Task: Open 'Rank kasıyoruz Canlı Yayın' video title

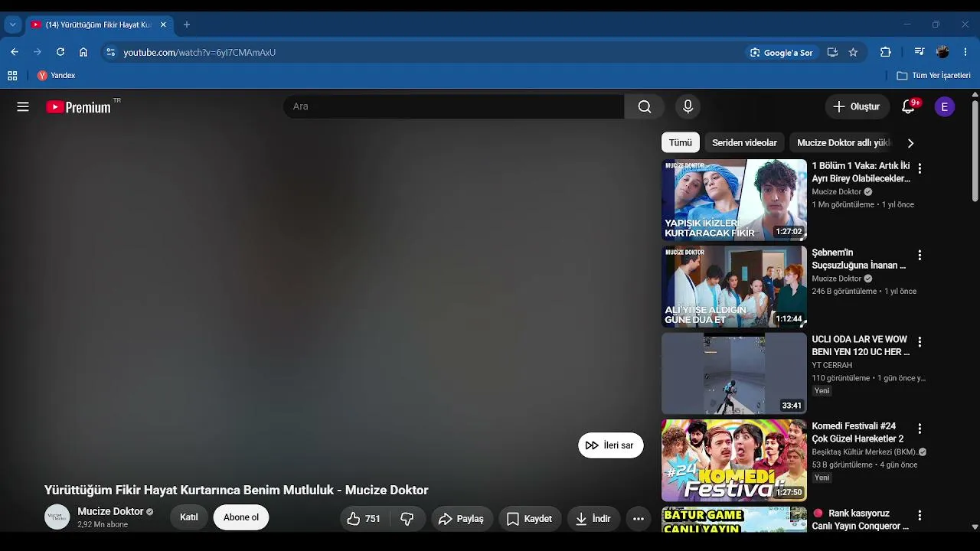Action: tap(861, 520)
